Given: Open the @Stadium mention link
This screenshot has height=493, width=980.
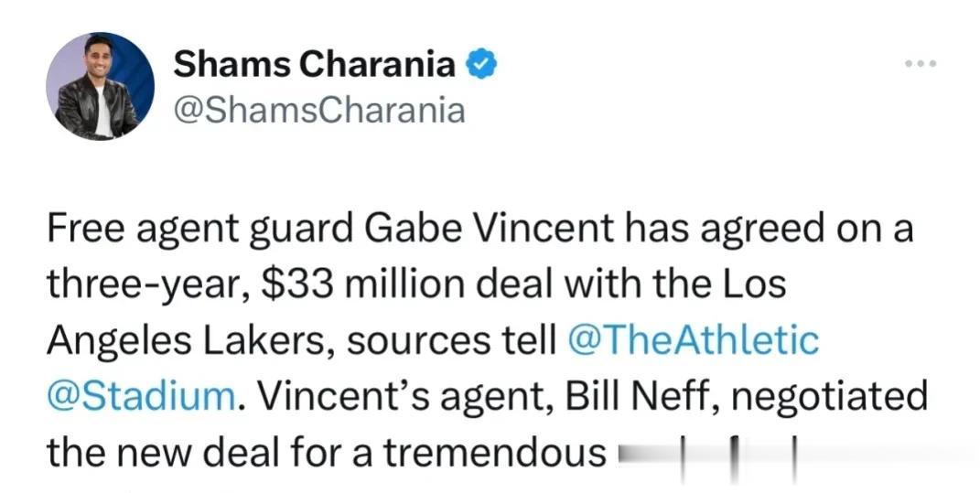Looking at the screenshot, I should 141,396.
